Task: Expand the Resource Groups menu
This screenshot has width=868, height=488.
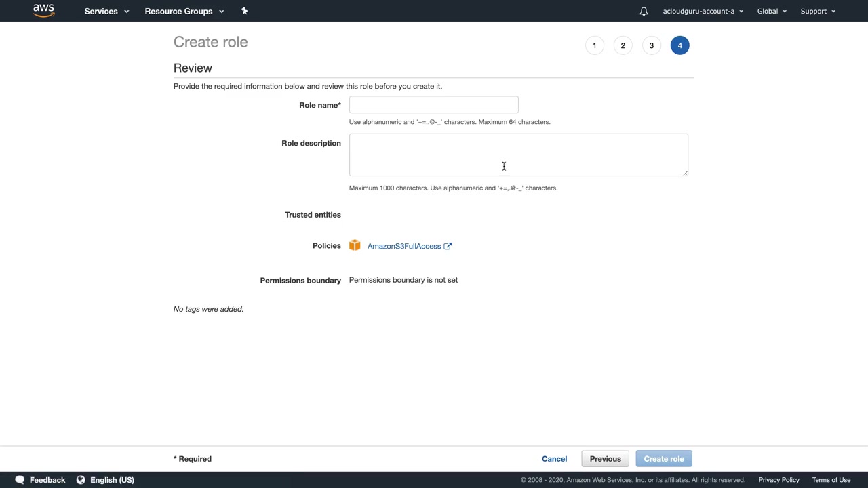Action: click(184, 11)
